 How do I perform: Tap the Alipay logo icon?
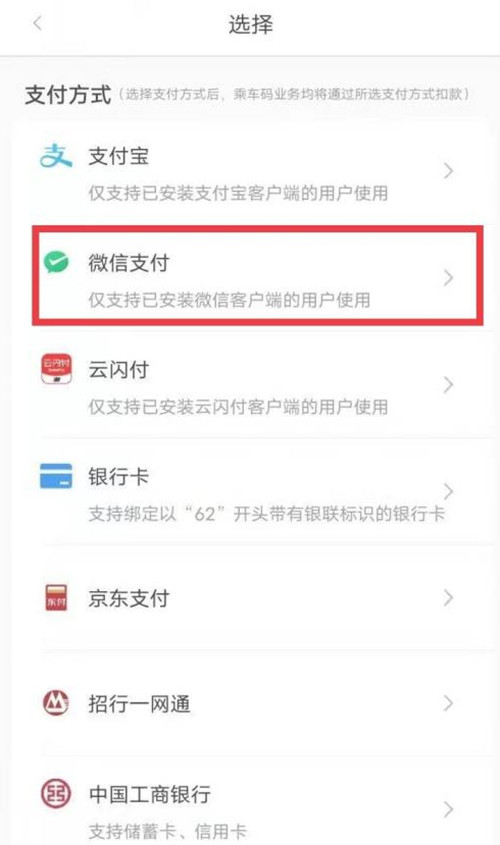(x=56, y=156)
